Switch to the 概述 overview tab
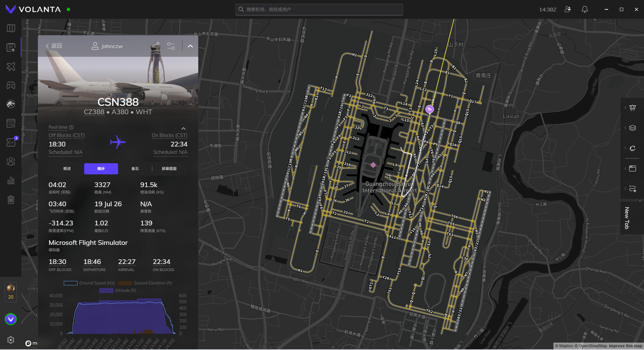 pos(67,169)
